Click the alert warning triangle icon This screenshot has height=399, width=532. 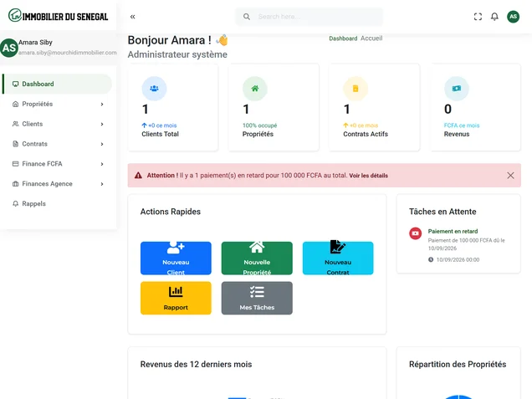(138, 176)
